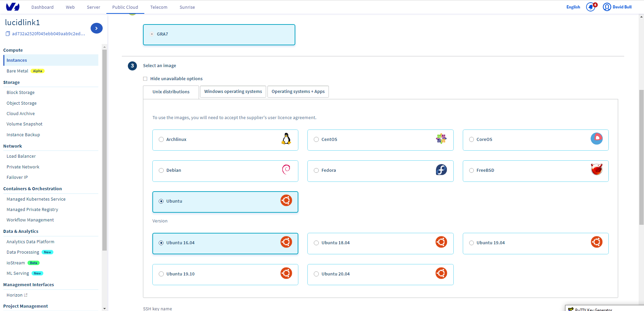Open Private Network
This screenshot has height=311, width=644.
tap(23, 167)
